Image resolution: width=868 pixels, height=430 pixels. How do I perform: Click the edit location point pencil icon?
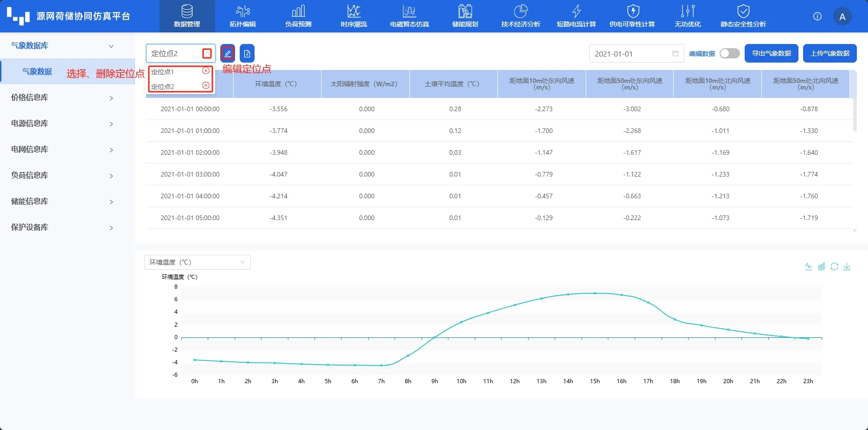tap(227, 53)
